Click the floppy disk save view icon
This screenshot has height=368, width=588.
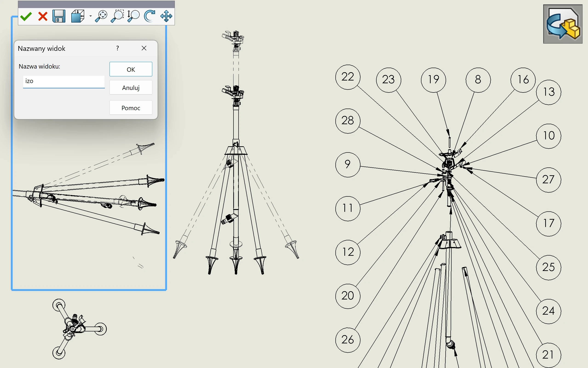coord(59,16)
